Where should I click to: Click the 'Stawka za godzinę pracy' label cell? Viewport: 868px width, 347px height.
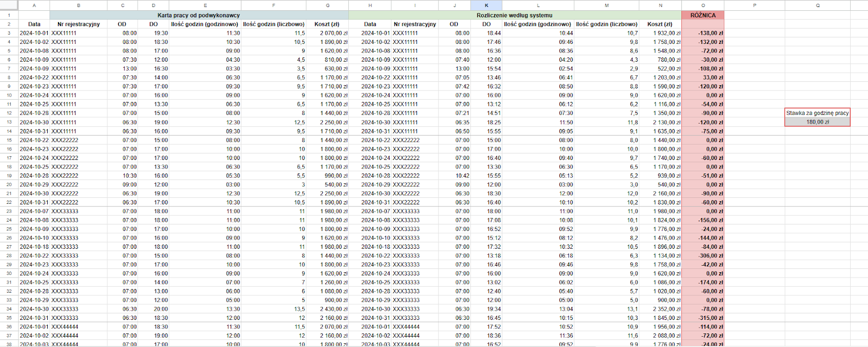818,113
